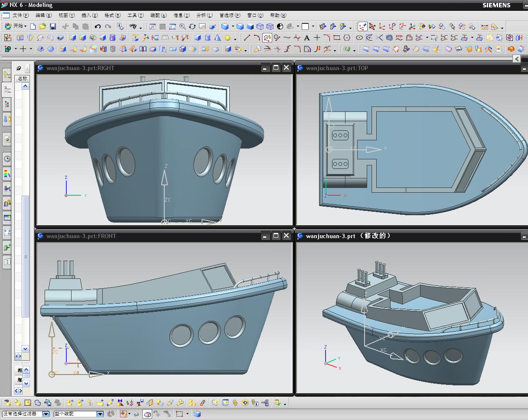Close the wanjuchuan-3.prt:FRONT view window
Screen dimensions: 528x420
coord(286,236)
